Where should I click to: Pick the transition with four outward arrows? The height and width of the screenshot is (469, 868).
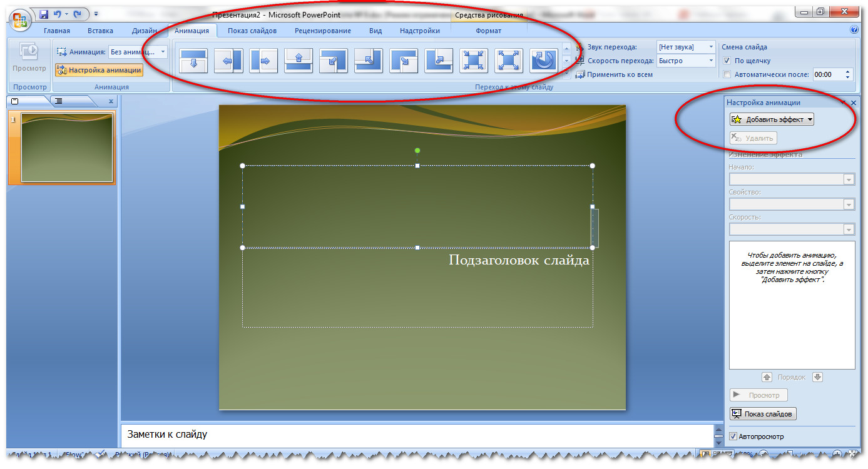tap(509, 61)
